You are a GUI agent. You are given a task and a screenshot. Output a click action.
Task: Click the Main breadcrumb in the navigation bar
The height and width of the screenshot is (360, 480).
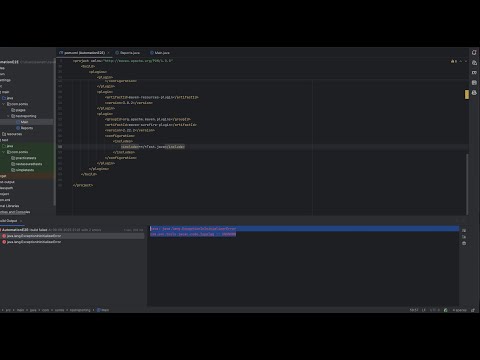point(103,310)
